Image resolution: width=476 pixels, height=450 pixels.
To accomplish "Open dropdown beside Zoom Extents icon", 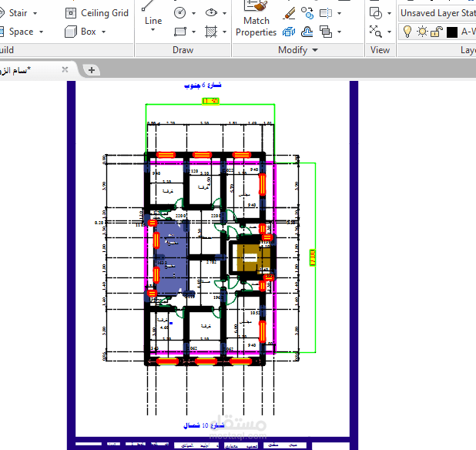I will pyautogui.click(x=389, y=32).
